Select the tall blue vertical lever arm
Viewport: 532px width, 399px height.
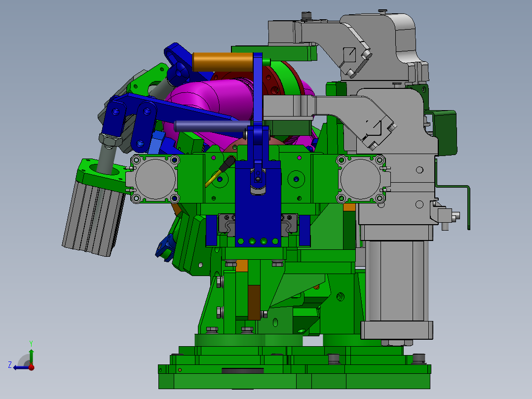[258, 90]
